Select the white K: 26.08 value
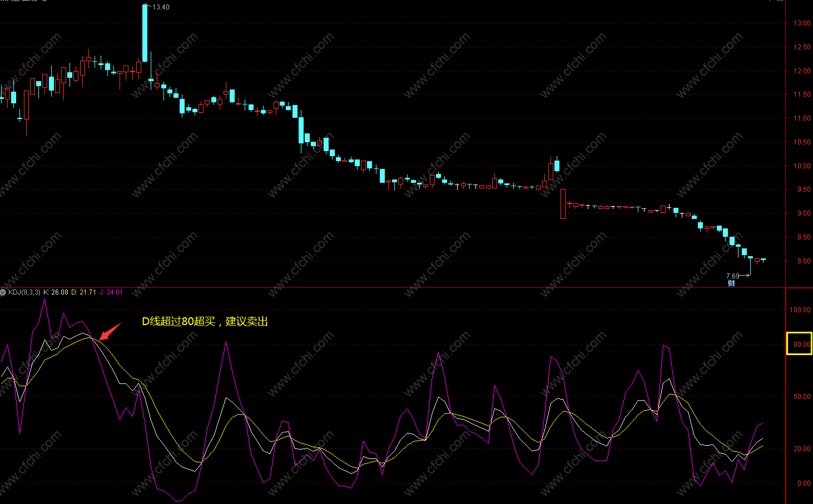 (x=56, y=292)
